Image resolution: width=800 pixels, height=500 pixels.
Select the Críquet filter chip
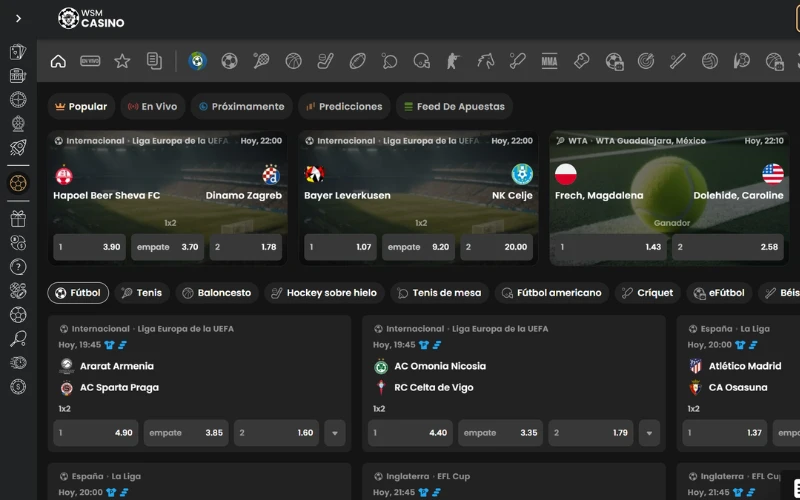pyautogui.click(x=647, y=293)
